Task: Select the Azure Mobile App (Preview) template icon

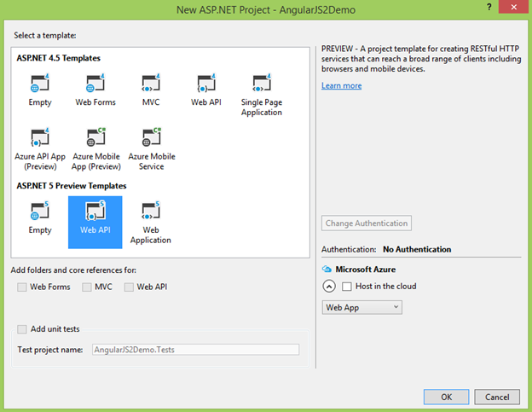Action: click(96, 137)
